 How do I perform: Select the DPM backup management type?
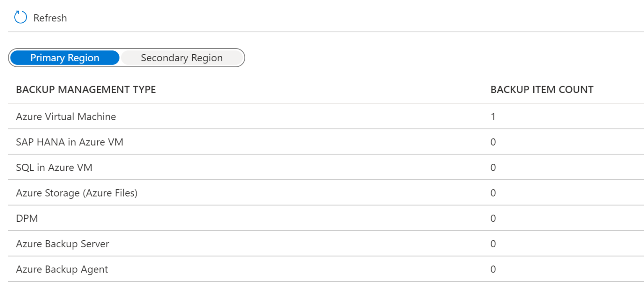[27, 218]
